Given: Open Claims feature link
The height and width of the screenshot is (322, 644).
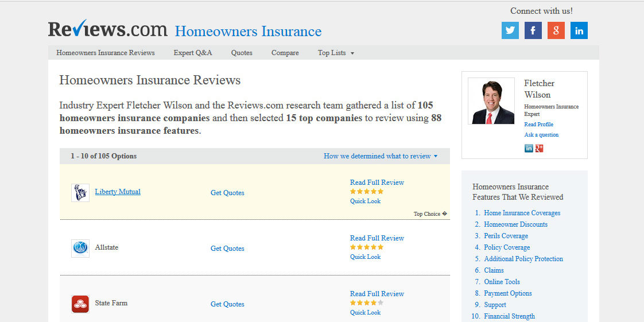Looking at the screenshot, I should 494,270.
